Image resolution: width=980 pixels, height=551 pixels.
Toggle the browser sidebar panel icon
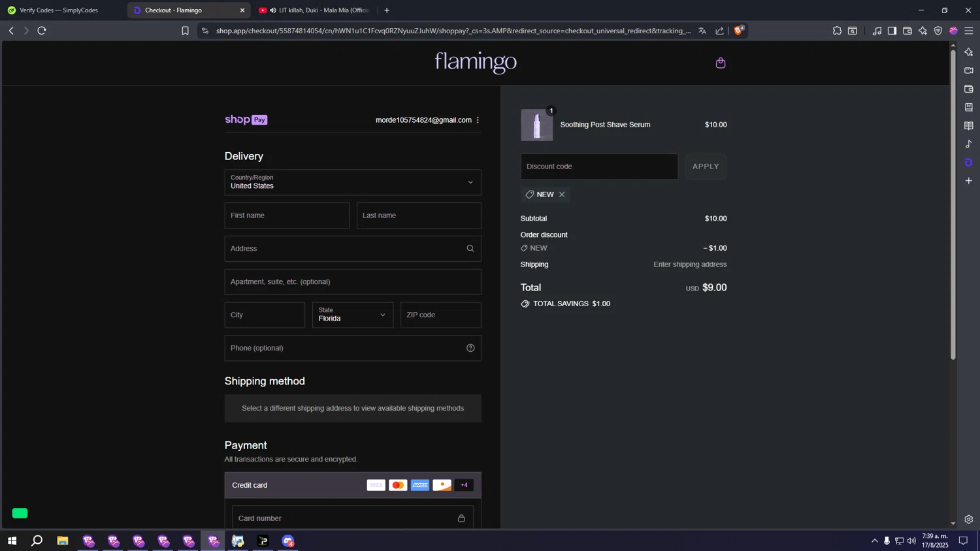pyautogui.click(x=892, y=31)
